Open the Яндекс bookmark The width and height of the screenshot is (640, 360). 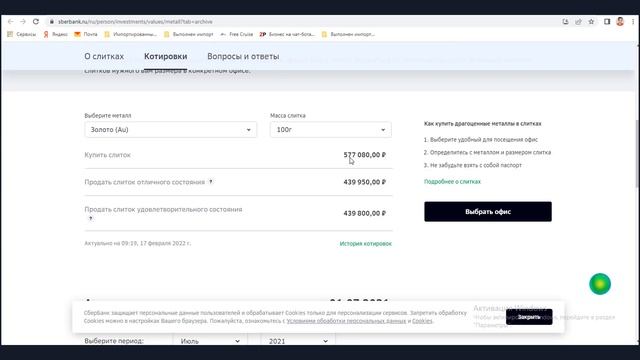56,34
